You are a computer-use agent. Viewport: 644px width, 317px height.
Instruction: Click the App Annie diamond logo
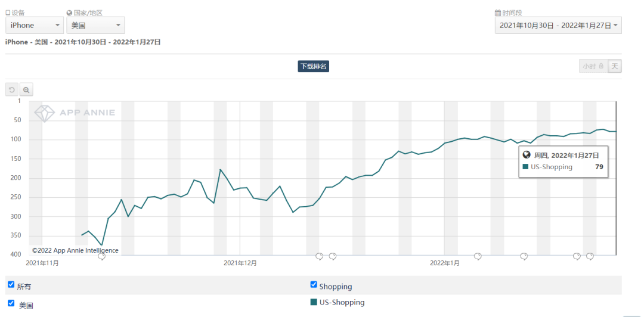[44, 113]
